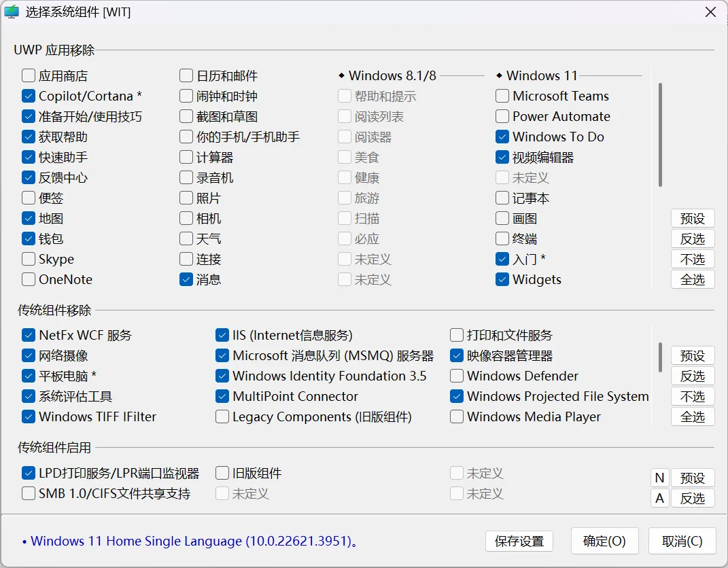Select the 天气 checkbox
Screen dimensions: 728x568
186,239
